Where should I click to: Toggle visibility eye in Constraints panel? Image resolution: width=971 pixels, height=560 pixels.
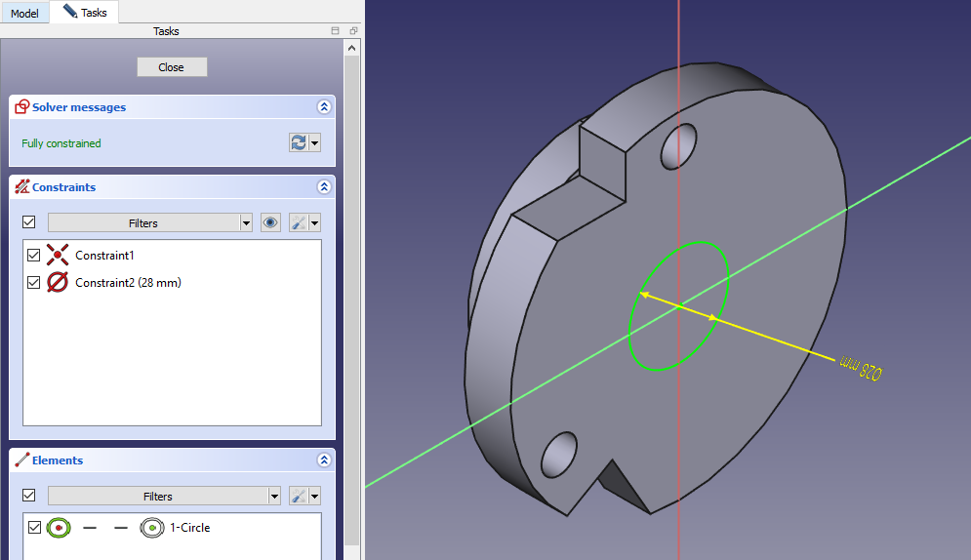[x=270, y=222]
